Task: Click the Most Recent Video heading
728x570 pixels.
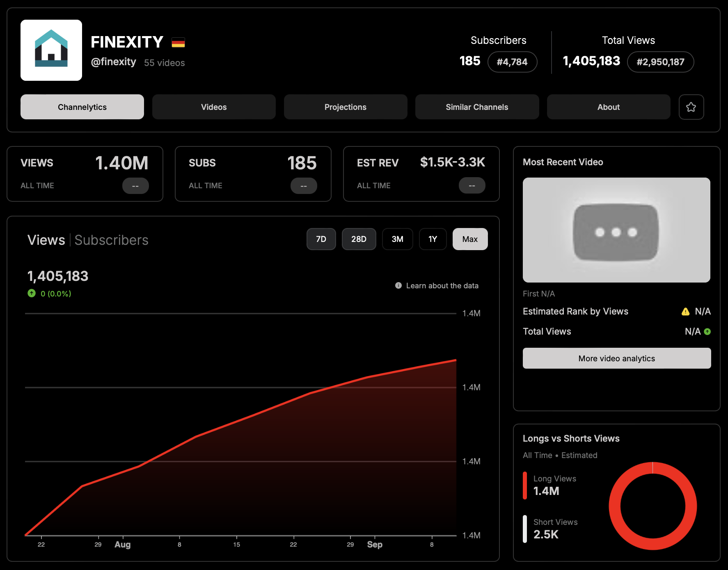Action: click(x=563, y=162)
